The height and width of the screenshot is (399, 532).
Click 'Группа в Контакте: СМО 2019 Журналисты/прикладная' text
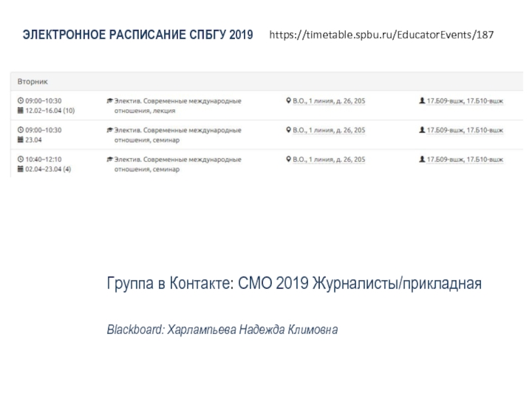pyautogui.click(x=294, y=283)
